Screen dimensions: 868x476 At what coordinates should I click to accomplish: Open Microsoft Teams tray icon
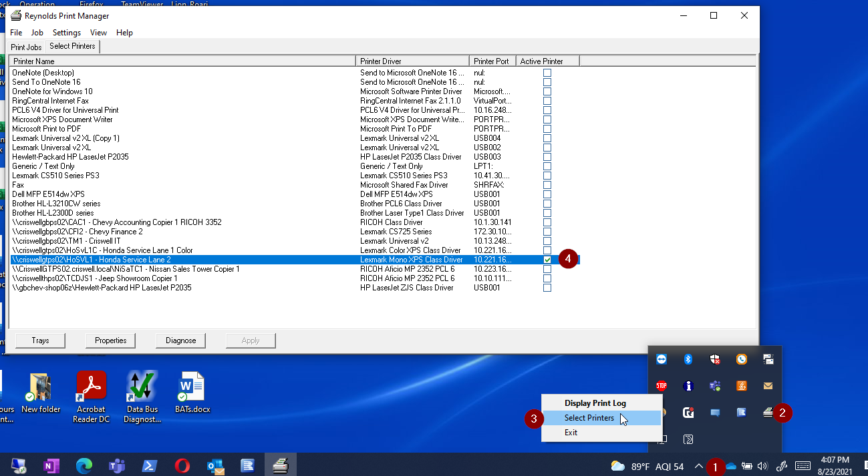715,386
